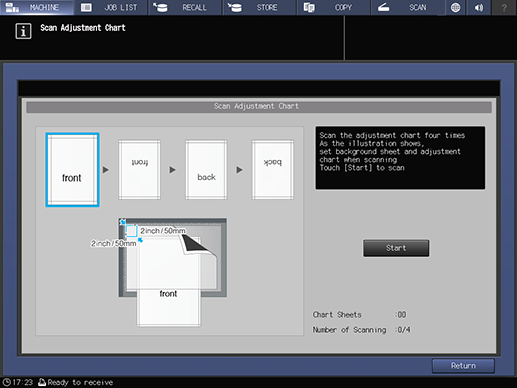Select the upright back page thumbnail
Image resolution: width=517 pixels, height=388 pixels.
[206, 170]
